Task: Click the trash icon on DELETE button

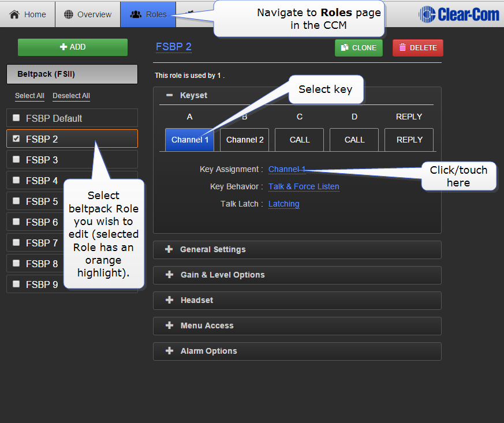Action: 402,48
